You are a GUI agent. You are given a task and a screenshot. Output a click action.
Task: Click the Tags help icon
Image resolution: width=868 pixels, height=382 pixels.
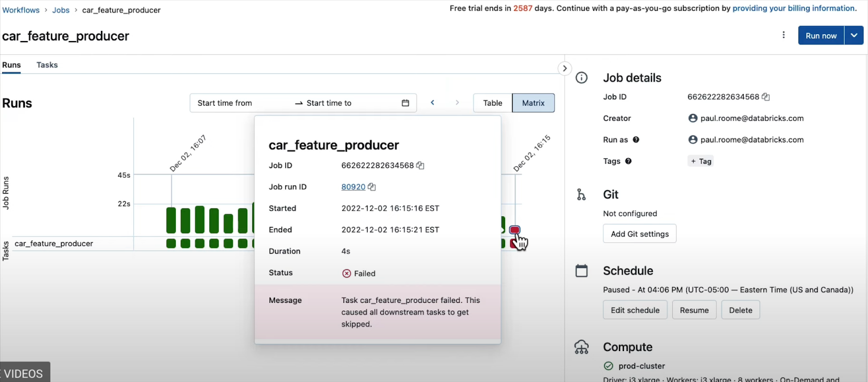628,161
